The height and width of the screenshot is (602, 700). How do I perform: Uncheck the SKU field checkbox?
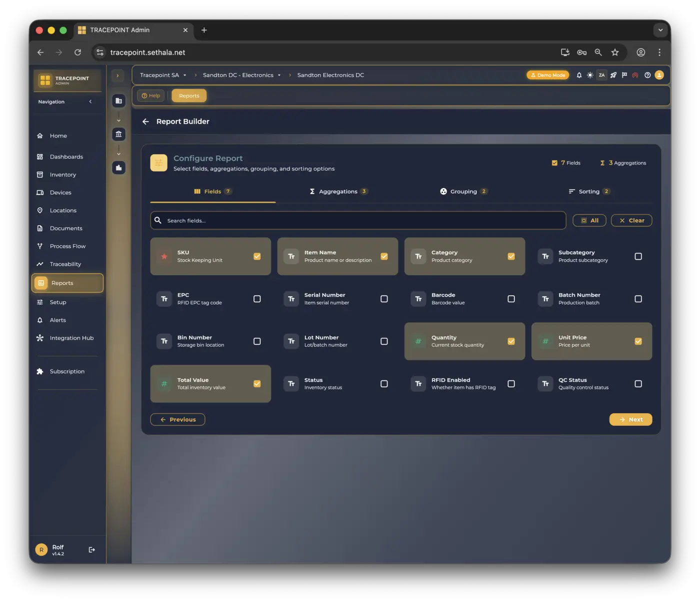[x=257, y=256]
